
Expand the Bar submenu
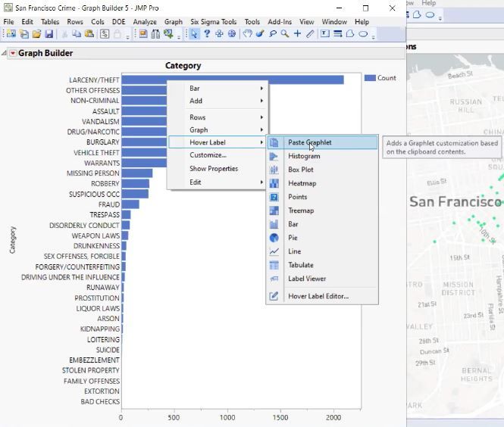(x=218, y=89)
